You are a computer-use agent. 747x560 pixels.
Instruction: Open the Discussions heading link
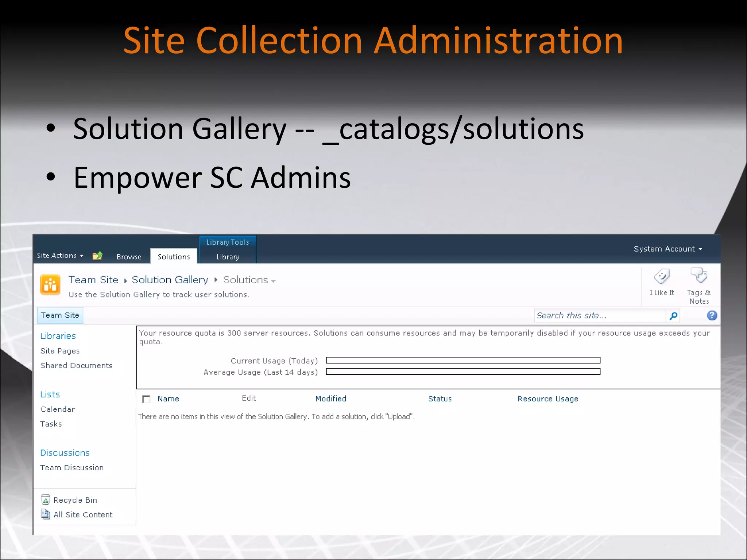(x=65, y=453)
